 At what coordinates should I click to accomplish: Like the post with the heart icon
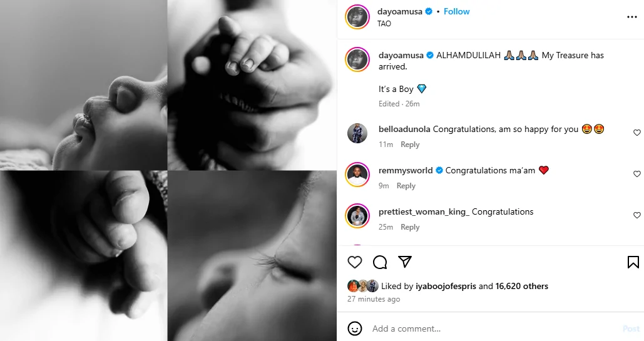(x=355, y=262)
